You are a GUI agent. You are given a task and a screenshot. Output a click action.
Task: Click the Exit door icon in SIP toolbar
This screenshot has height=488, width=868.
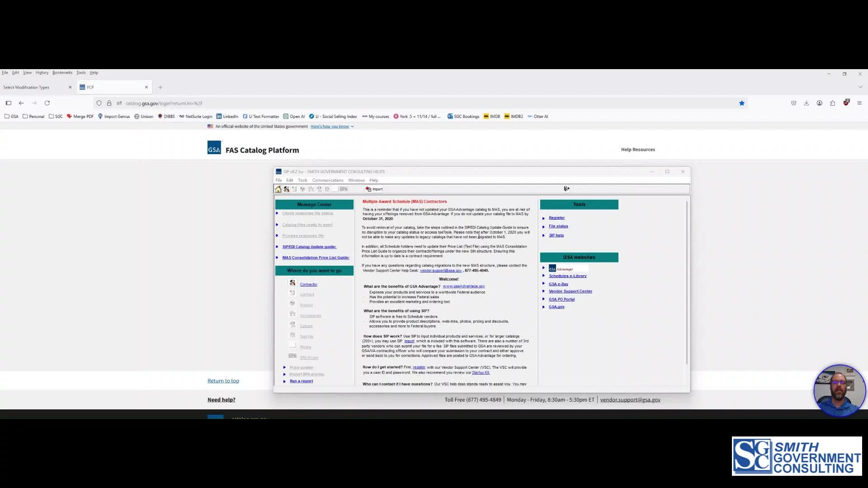click(566, 189)
